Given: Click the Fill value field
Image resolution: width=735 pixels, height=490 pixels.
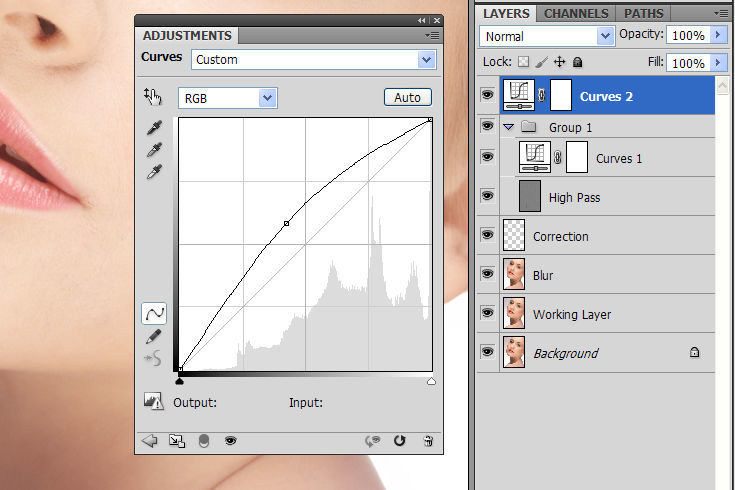Looking at the screenshot, I should pos(688,63).
